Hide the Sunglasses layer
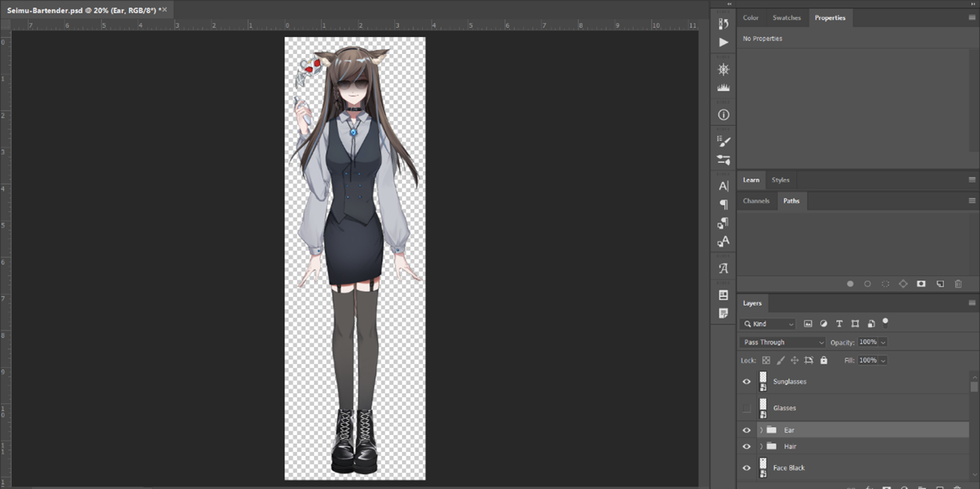Image resolution: width=980 pixels, height=489 pixels. click(x=747, y=382)
